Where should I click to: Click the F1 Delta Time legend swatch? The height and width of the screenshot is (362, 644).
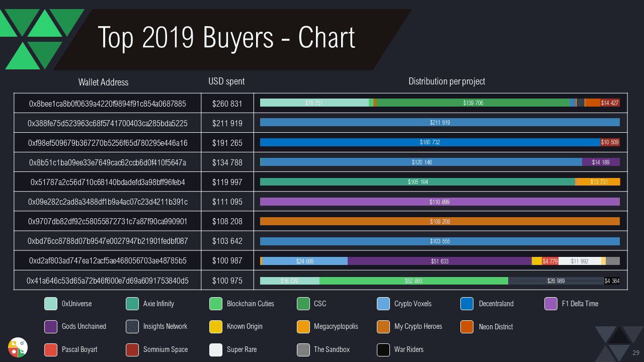(551, 304)
